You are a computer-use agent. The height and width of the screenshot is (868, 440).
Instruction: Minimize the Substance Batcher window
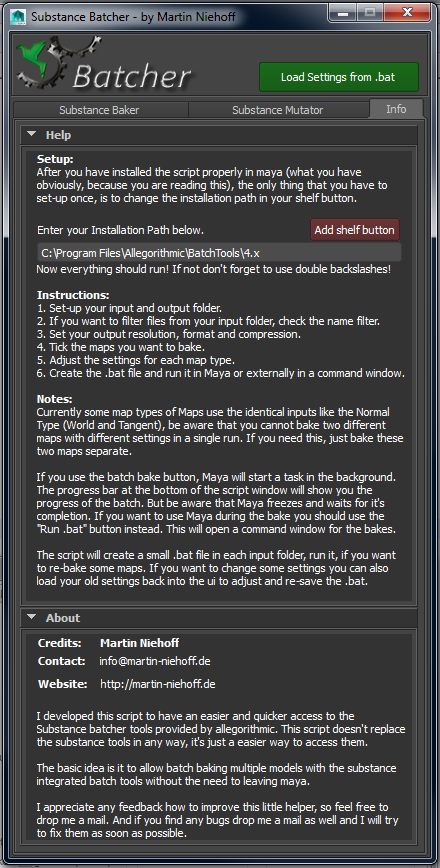pos(343,12)
